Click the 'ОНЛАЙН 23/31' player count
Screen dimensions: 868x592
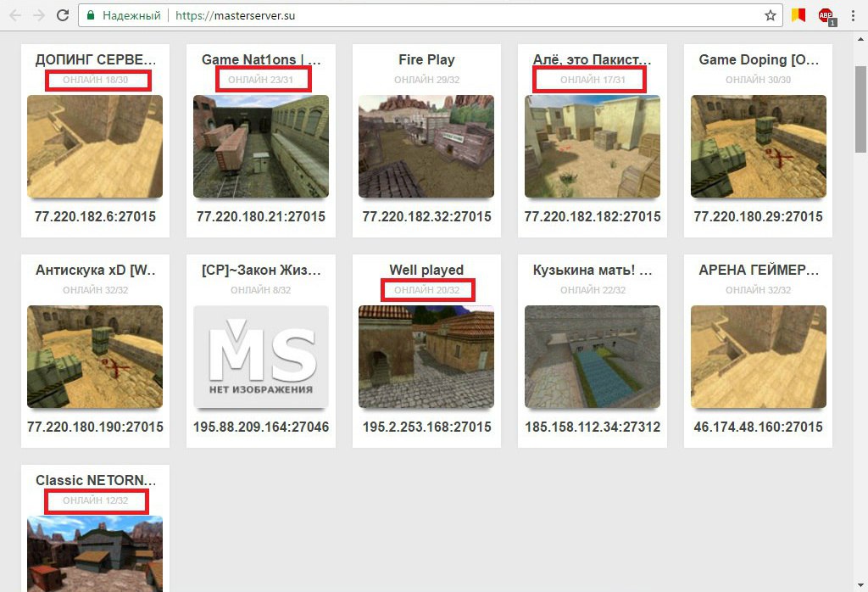261,80
